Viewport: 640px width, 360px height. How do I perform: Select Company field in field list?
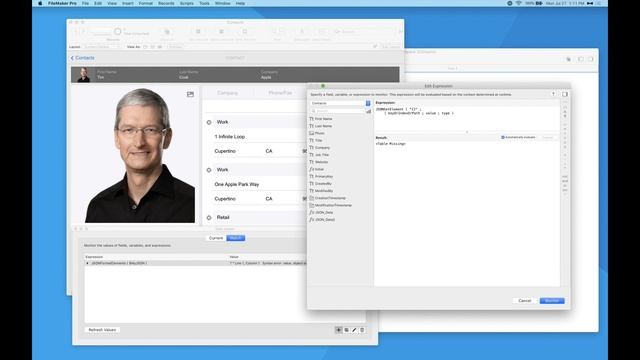[x=322, y=148]
